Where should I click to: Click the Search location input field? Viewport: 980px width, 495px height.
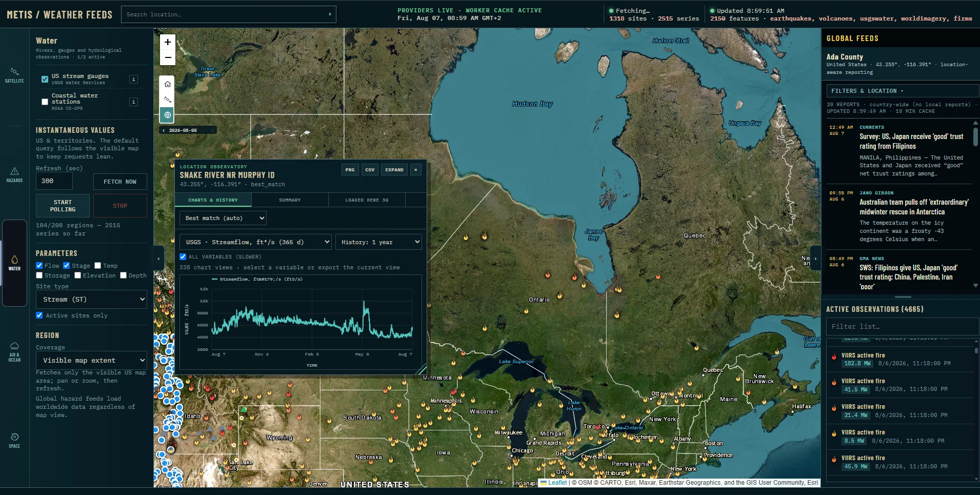[x=229, y=14]
